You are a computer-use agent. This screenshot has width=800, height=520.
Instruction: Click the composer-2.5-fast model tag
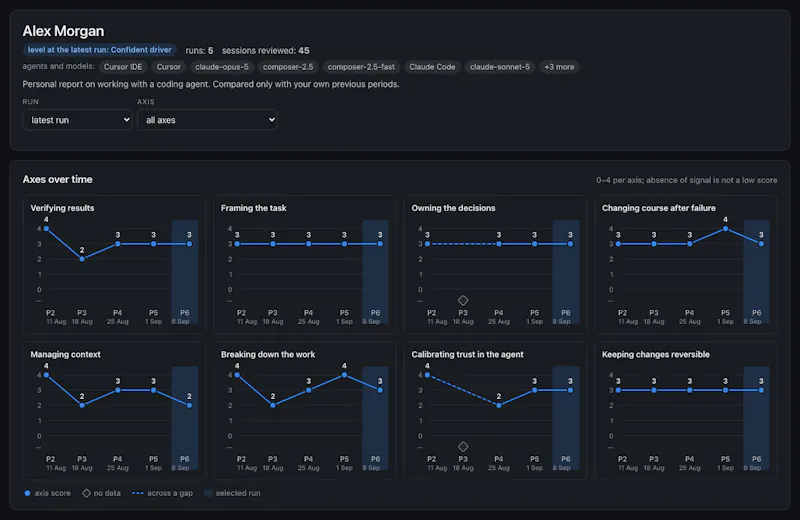pyautogui.click(x=361, y=67)
